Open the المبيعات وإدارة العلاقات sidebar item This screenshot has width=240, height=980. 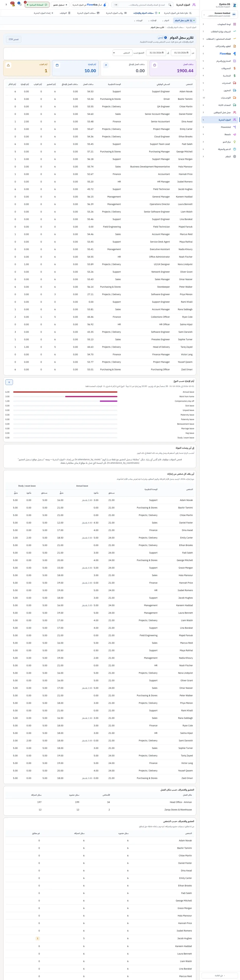[219, 32]
